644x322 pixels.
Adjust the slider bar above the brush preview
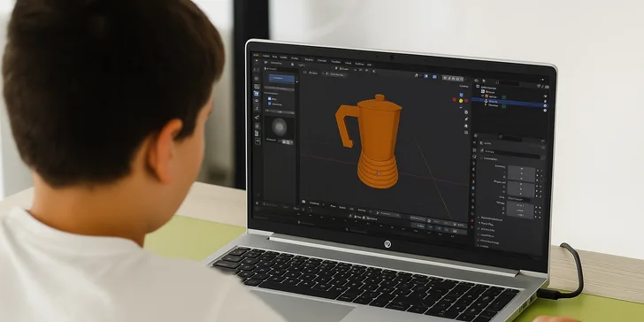[x=280, y=111]
